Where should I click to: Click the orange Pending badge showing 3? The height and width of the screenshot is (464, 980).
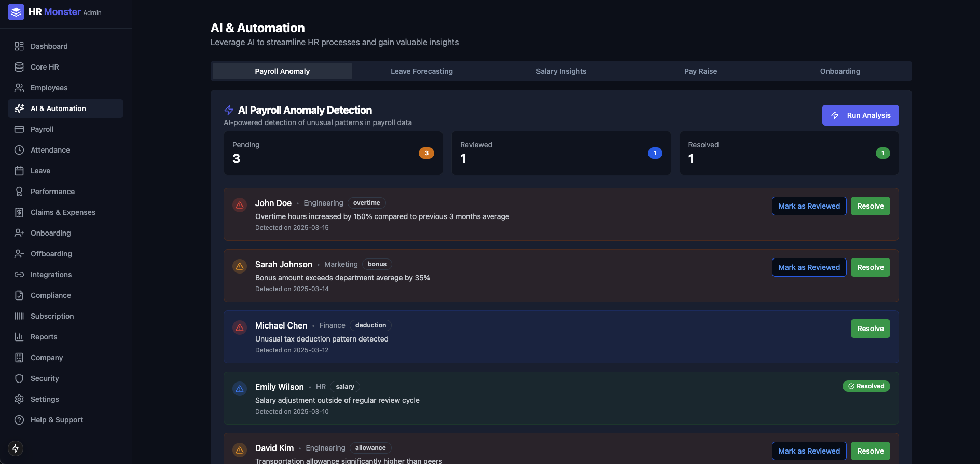coord(426,153)
